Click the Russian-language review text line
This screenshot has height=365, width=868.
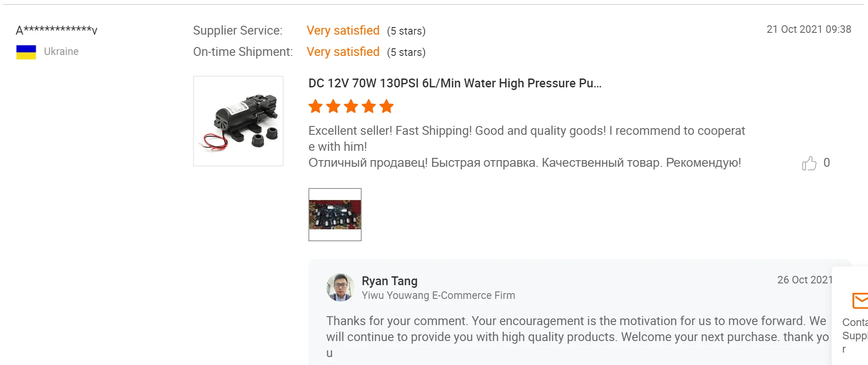tap(525, 163)
